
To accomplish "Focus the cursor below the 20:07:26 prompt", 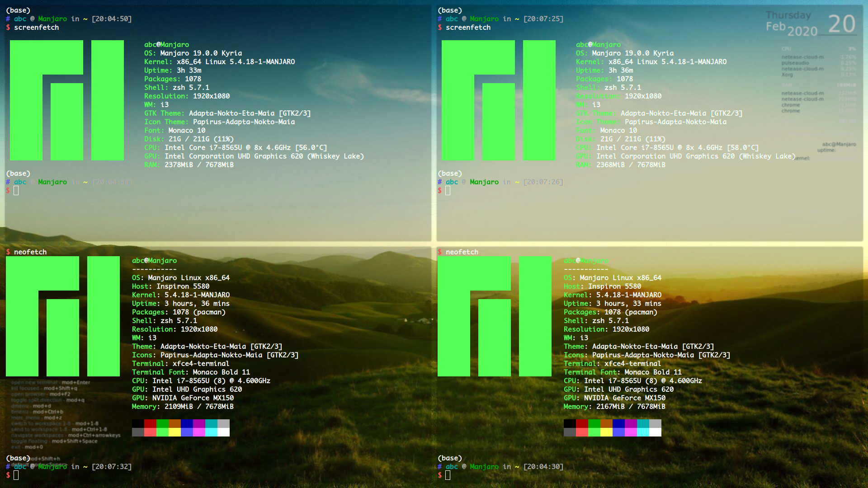I will click(x=448, y=191).
